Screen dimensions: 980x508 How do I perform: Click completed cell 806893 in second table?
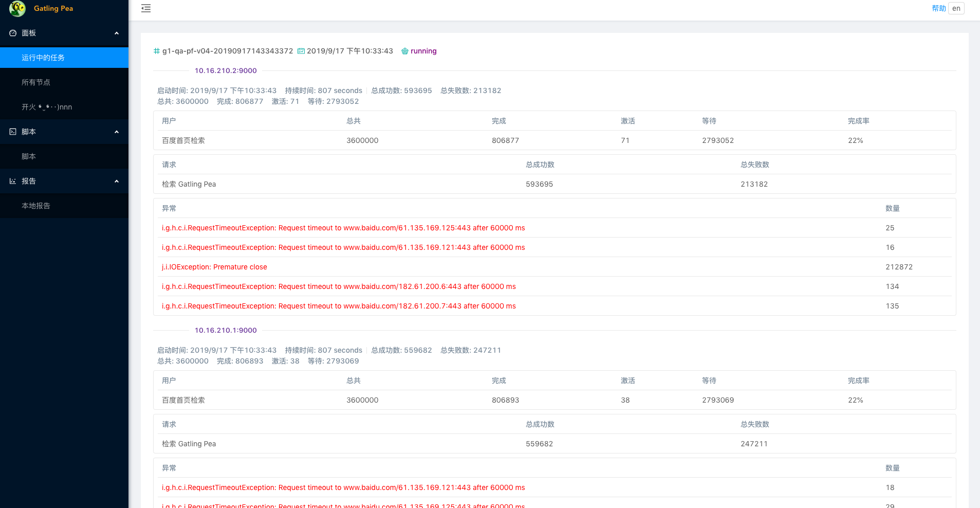pos(505,400)
